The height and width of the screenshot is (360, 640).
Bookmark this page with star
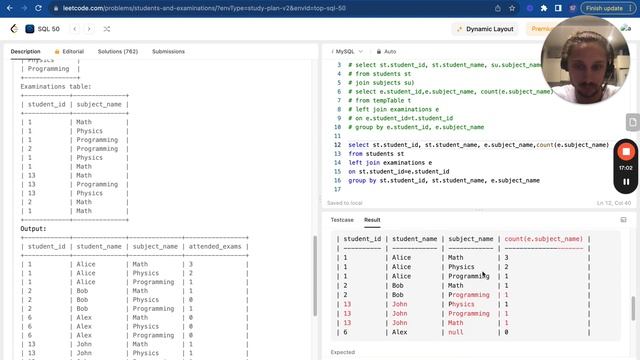[x=512, y=8]
